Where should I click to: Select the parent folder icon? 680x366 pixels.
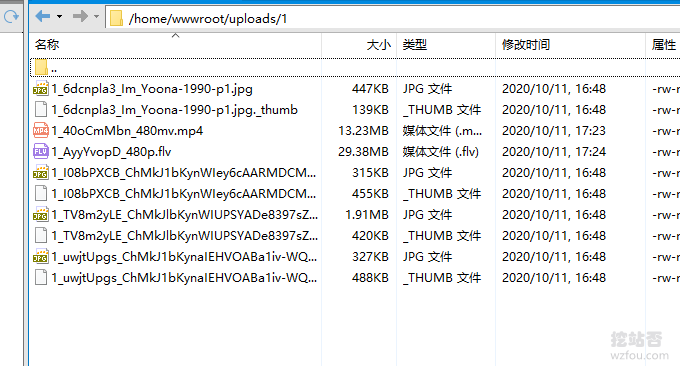[x=41, y=67]
